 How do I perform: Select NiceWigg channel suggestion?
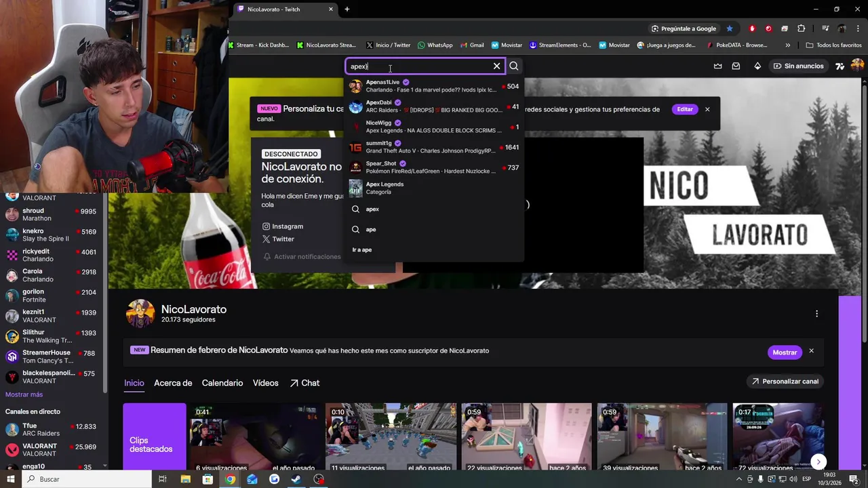coord(434,127)
